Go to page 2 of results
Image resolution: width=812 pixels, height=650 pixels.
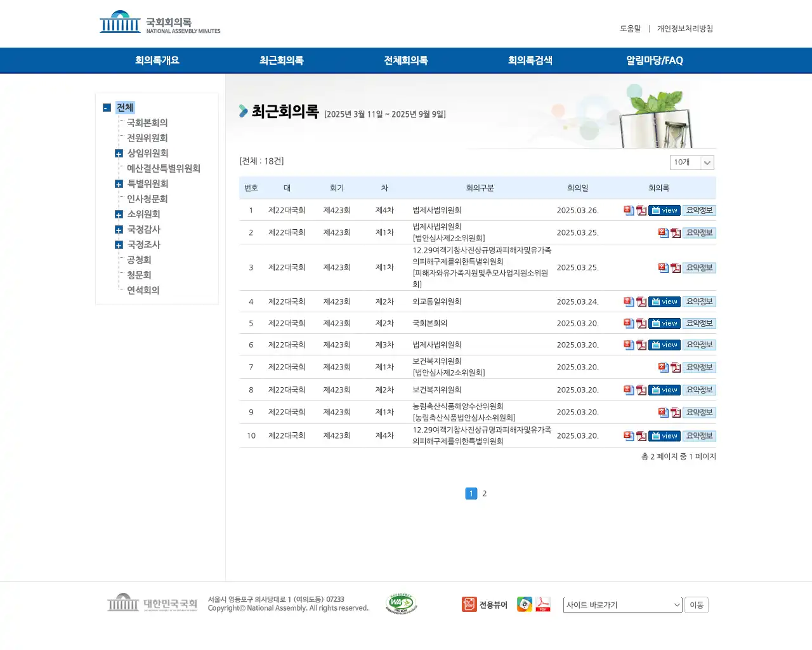pos(485,493)
